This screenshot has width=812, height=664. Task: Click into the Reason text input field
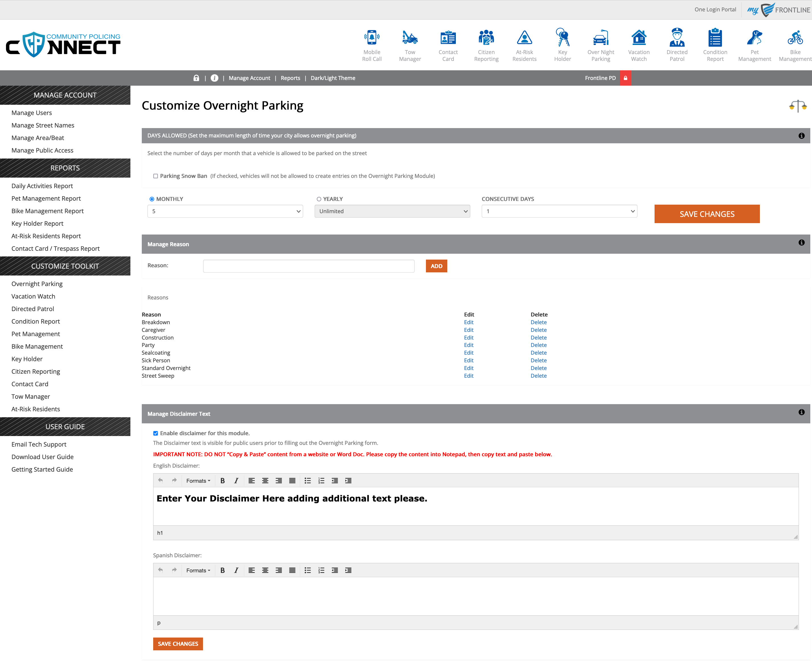coord(308,266)
